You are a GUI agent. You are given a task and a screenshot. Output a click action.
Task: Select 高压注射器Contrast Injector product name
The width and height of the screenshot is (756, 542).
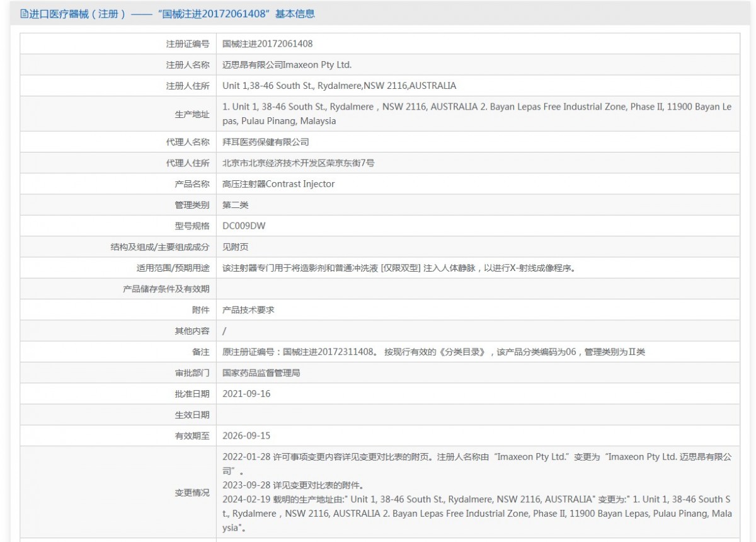pos(279,183)
